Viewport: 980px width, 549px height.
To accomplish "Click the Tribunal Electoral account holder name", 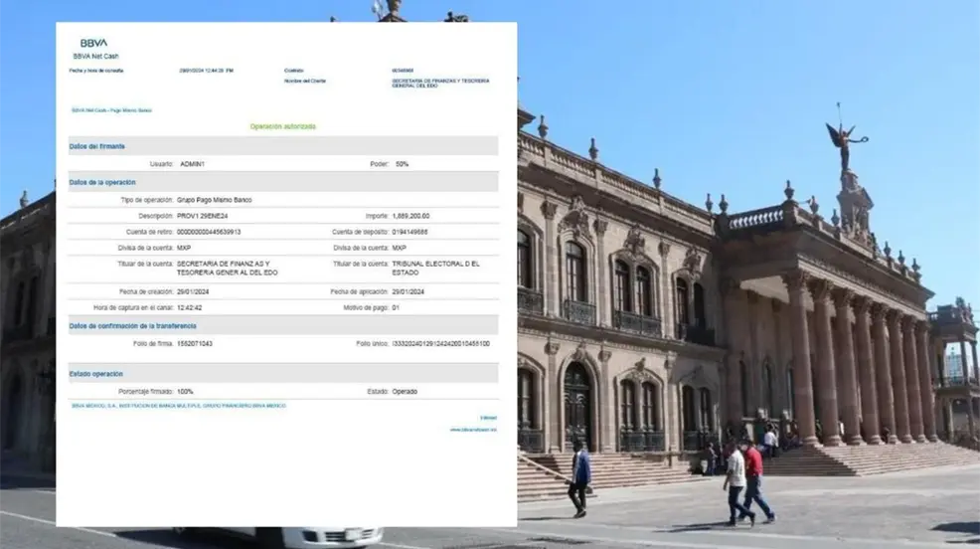I will [435, 268].
